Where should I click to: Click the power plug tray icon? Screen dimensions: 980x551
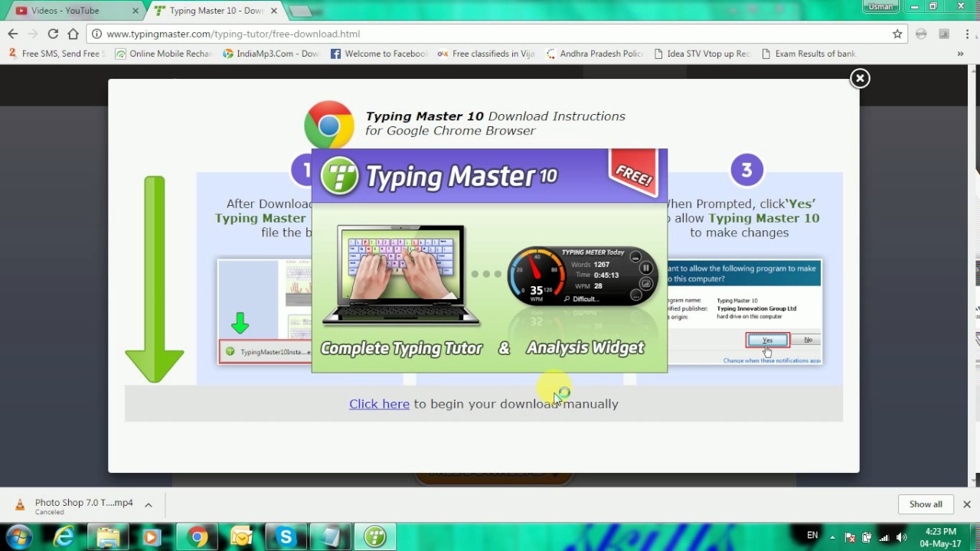867,537
